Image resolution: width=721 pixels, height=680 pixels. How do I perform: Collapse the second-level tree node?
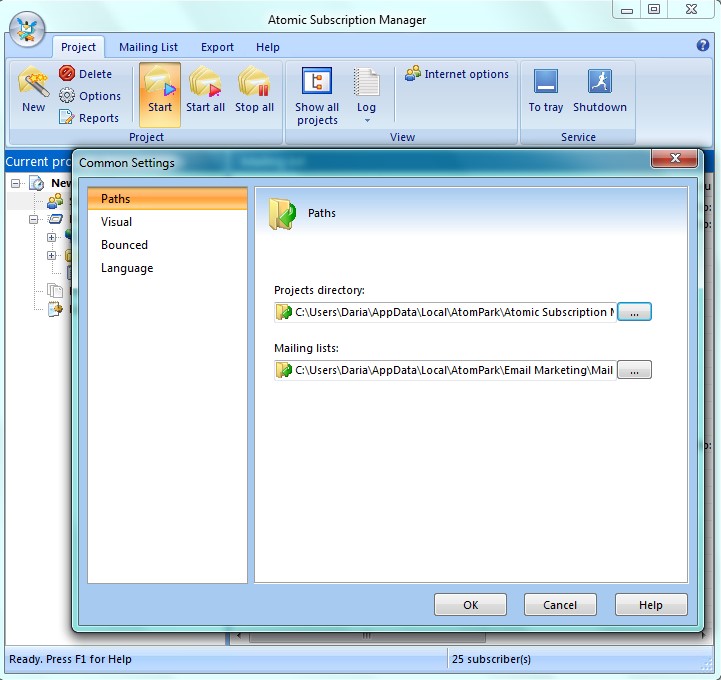click(x=34, y=219)
